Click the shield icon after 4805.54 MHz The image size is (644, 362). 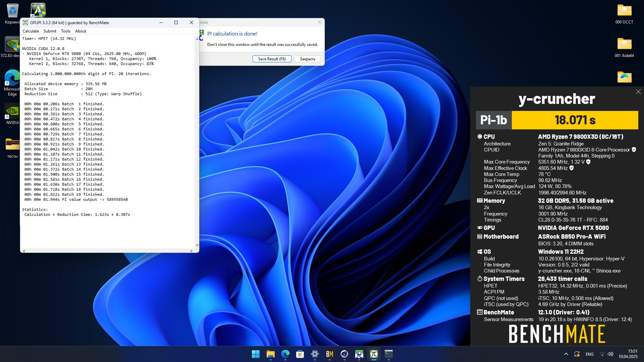pos(572,168)
